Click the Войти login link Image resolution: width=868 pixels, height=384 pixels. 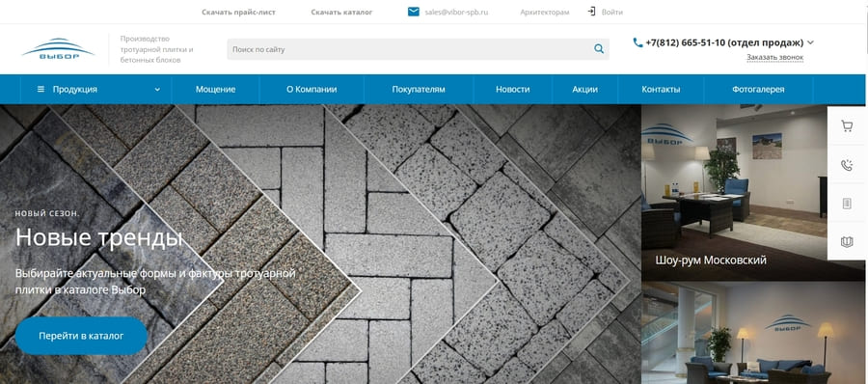coord(611,13)
